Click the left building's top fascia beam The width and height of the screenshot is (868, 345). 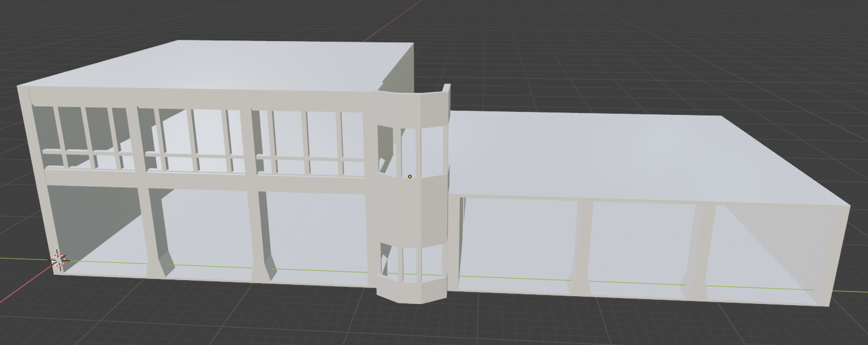196,98
